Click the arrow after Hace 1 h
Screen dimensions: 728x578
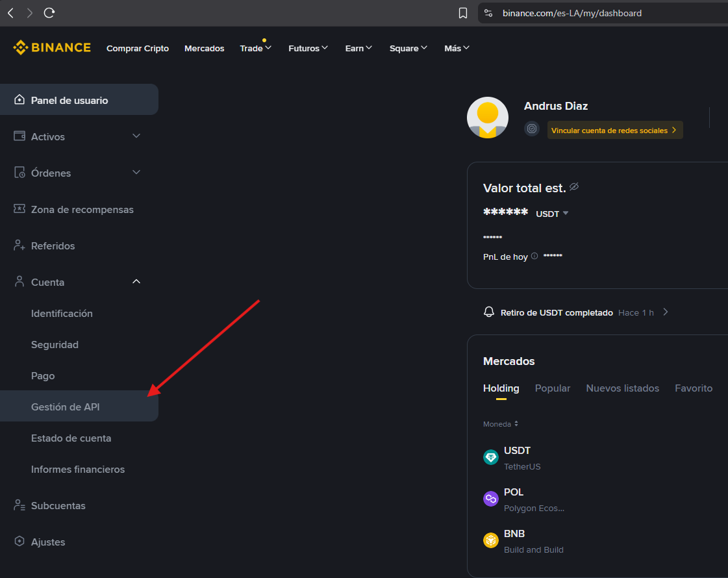[x=666, y=312]
